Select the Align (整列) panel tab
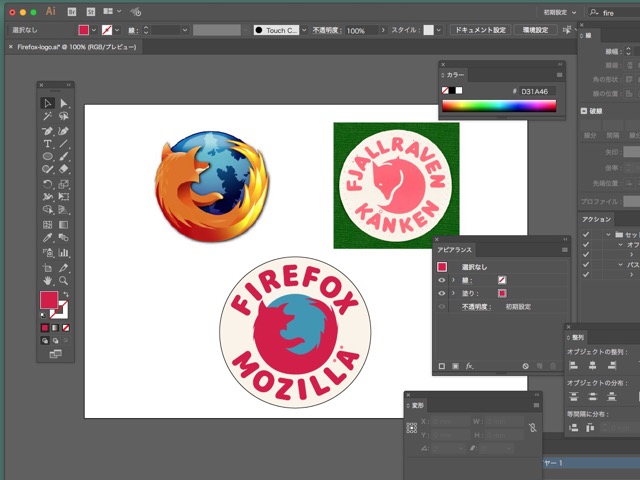 (x=577, y=337)
